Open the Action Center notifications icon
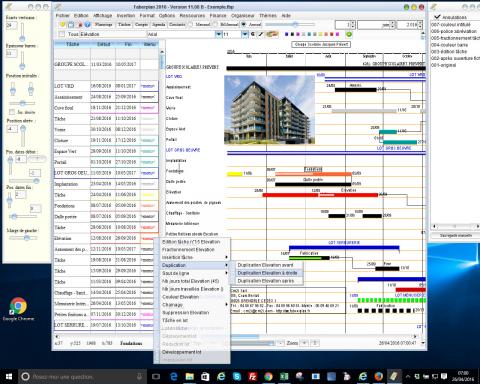This screenshot has width=480, height=384. pyautogui.click(x=444, y=377)
